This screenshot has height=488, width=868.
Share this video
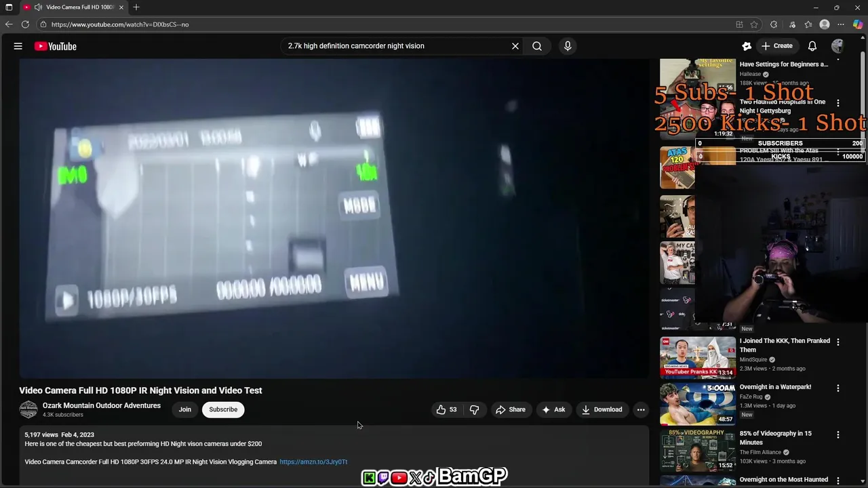511,409
